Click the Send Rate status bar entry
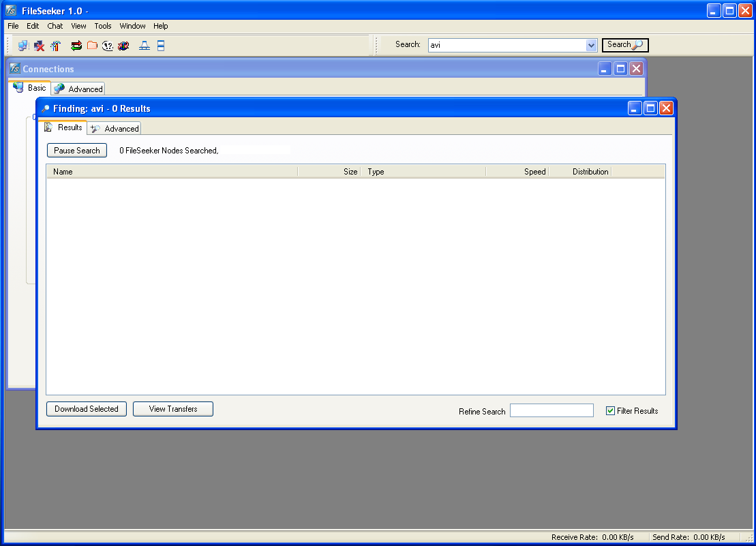Image resolution: width=756 pixels, height=546 pixels. pyautogui.click(x=689, y=537)
